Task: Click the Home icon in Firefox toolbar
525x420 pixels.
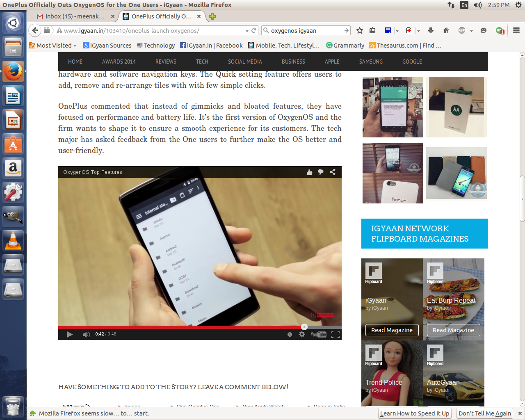Action: [x=446, y=30]
